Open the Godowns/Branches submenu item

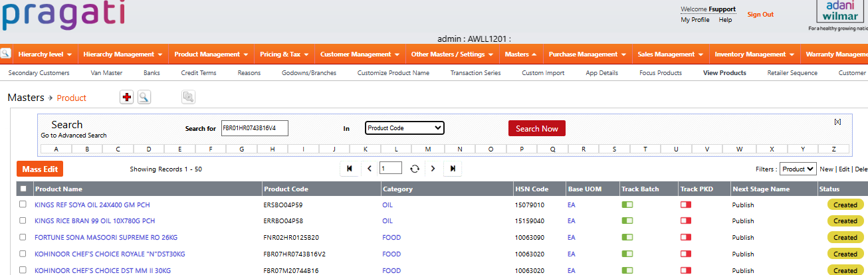[309, 73]
